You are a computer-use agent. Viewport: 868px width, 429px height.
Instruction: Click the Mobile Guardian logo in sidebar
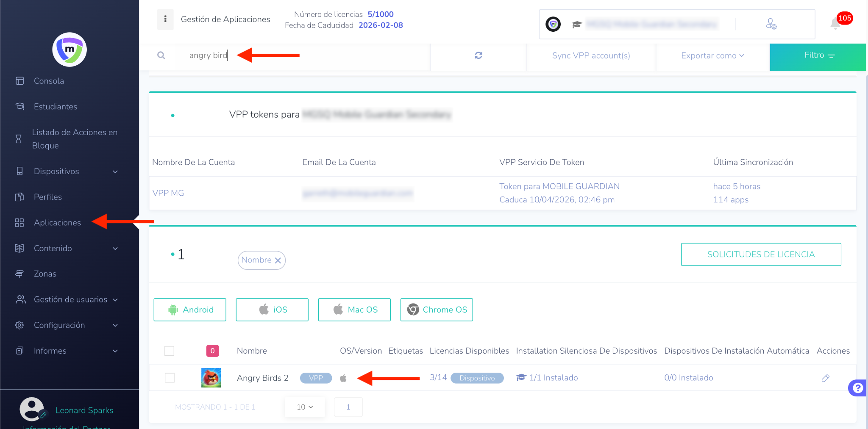tap(70, 50)
